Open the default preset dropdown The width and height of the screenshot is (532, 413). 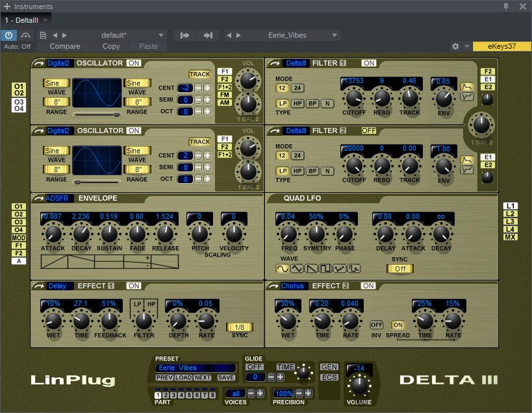161,35
